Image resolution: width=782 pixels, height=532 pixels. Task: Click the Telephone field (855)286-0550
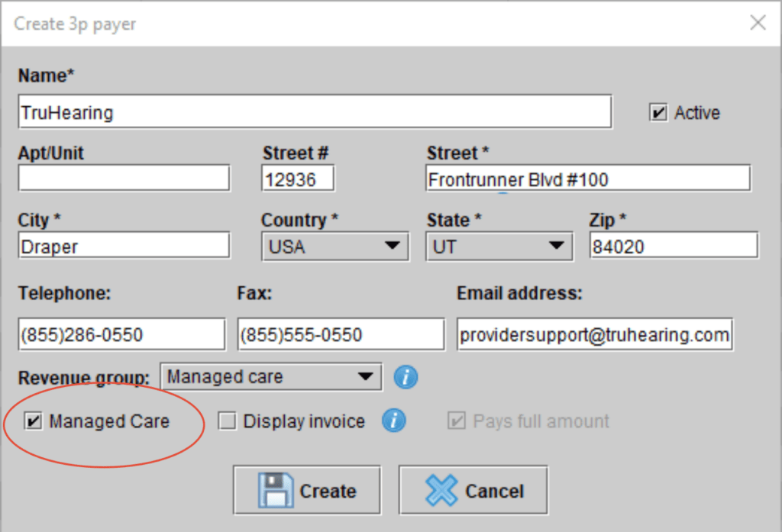coord(121,334)
